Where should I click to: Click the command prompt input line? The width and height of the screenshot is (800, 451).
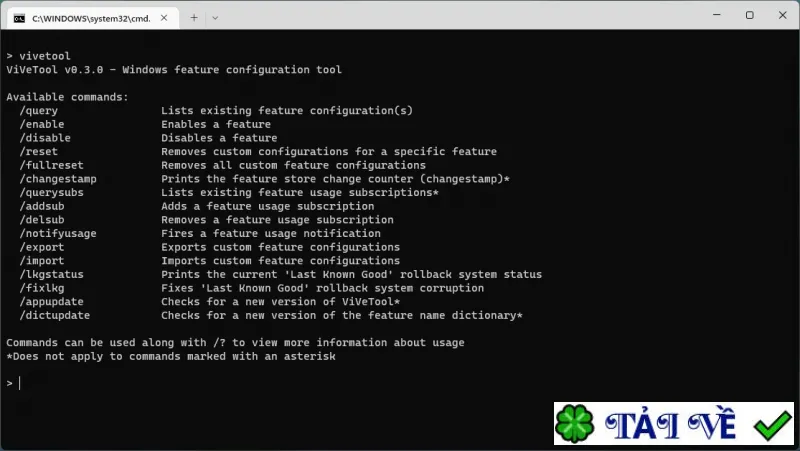(399, 383)
